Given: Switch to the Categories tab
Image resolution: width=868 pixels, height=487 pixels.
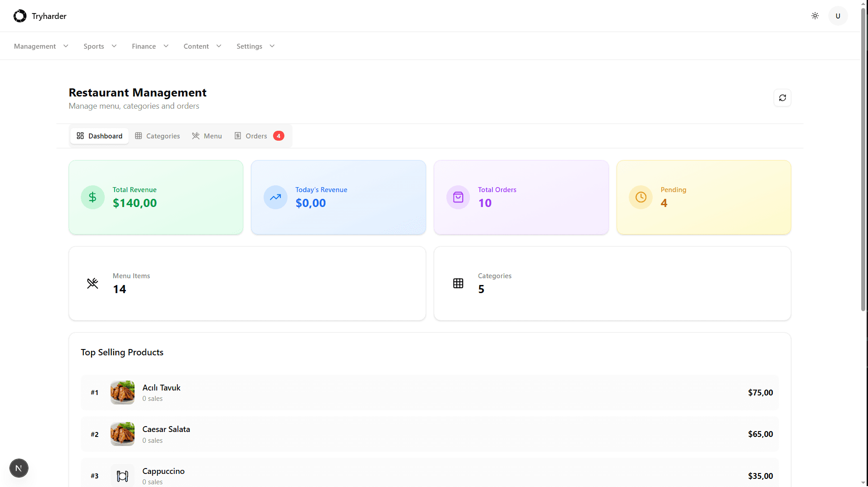Looking at the screenshot, I should pyautogui.click(x=157, y=136).
